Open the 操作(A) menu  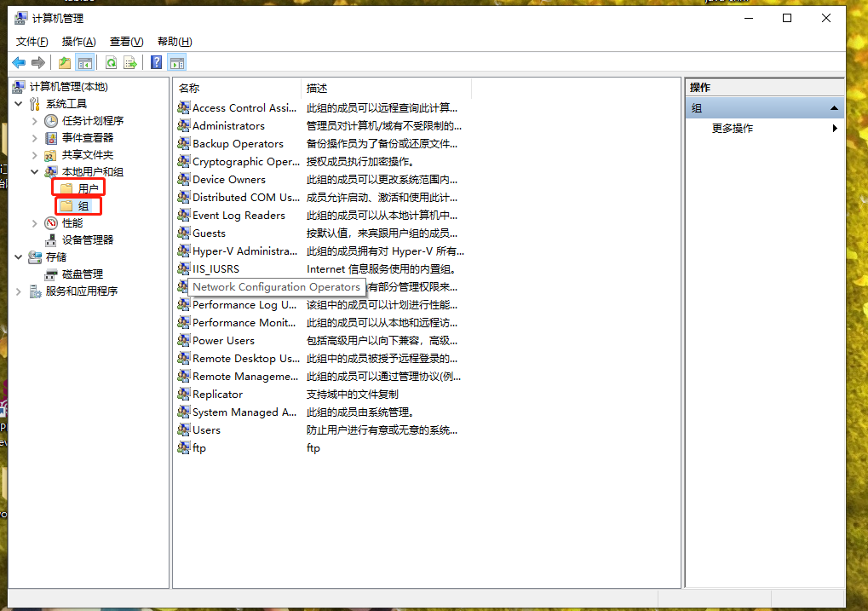coord(78,42)
